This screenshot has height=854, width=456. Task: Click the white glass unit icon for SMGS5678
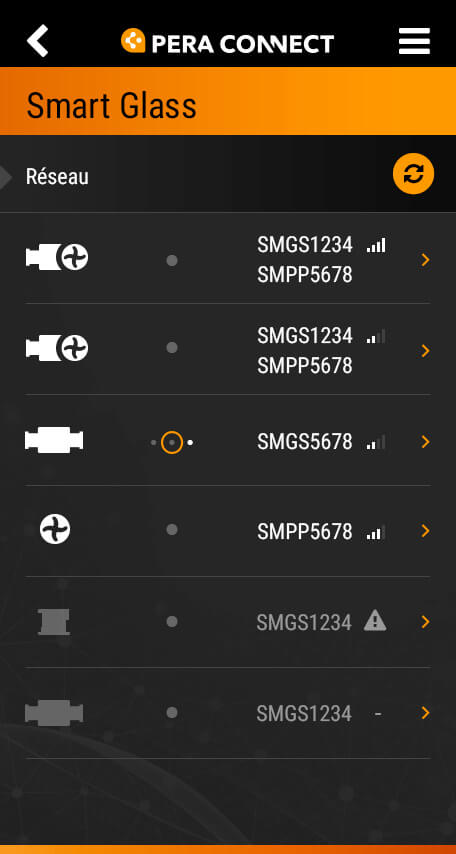[x=54, y=440]
